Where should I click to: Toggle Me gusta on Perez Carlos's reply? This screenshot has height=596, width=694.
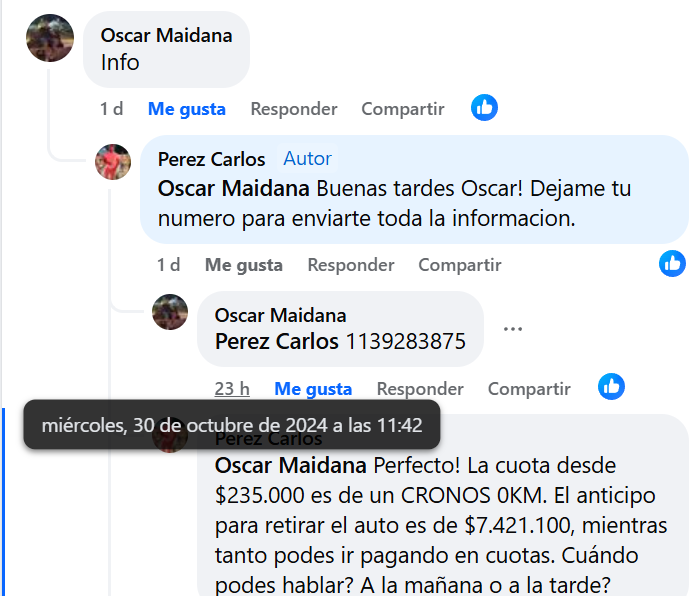coord(244,265)
